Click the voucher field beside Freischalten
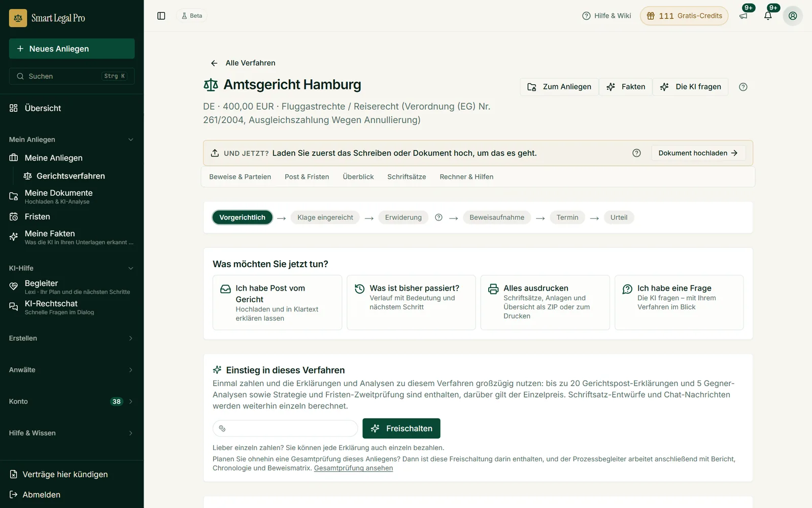 (x=285, y=428)
